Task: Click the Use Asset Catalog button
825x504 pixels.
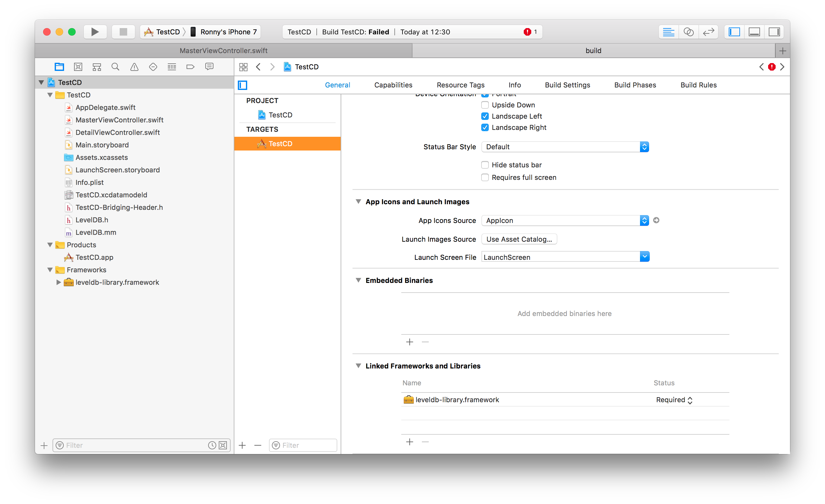Action: (519, 239)
